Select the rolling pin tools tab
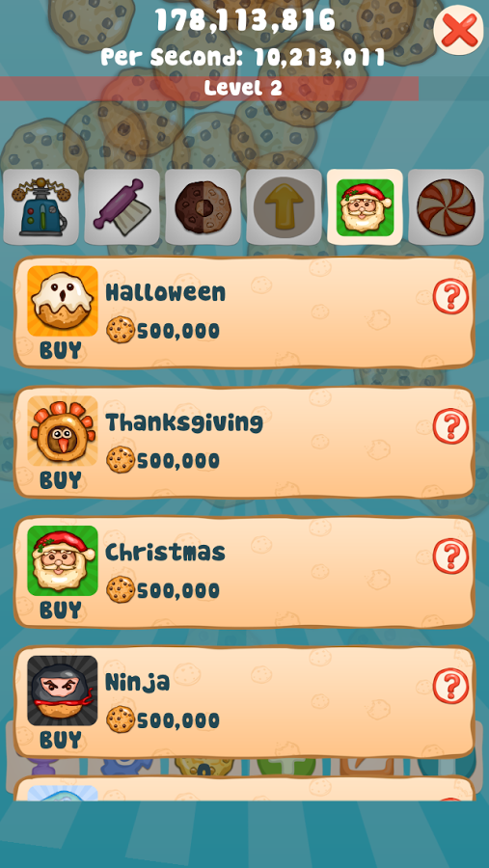The height and width of the screenshot is (868, 489). pos(122,207)
